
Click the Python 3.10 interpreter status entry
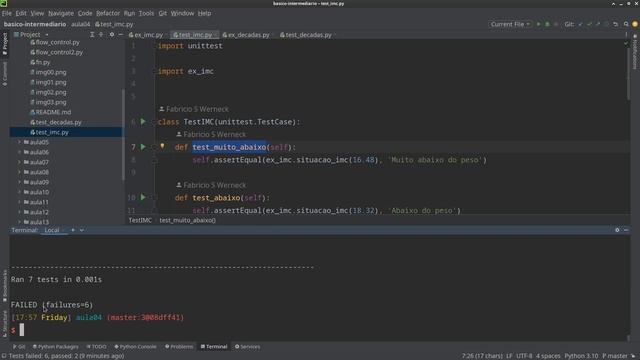pos(581,356)
